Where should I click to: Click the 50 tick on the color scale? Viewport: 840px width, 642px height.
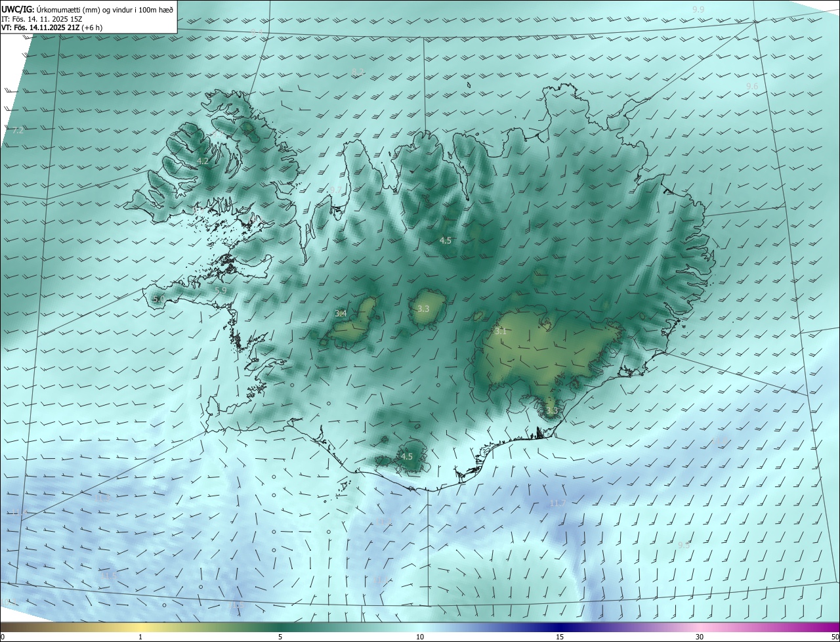pyautogui.click(x=835, y=637)
